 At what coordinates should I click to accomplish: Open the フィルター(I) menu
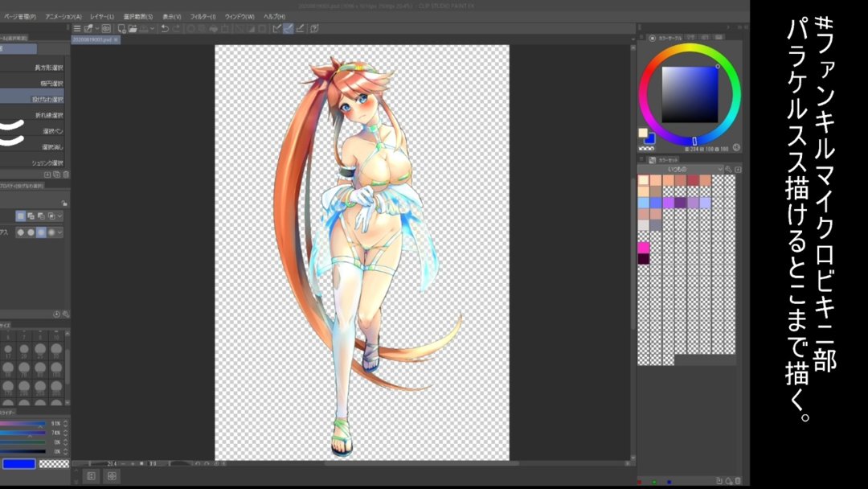click(203, 17)
